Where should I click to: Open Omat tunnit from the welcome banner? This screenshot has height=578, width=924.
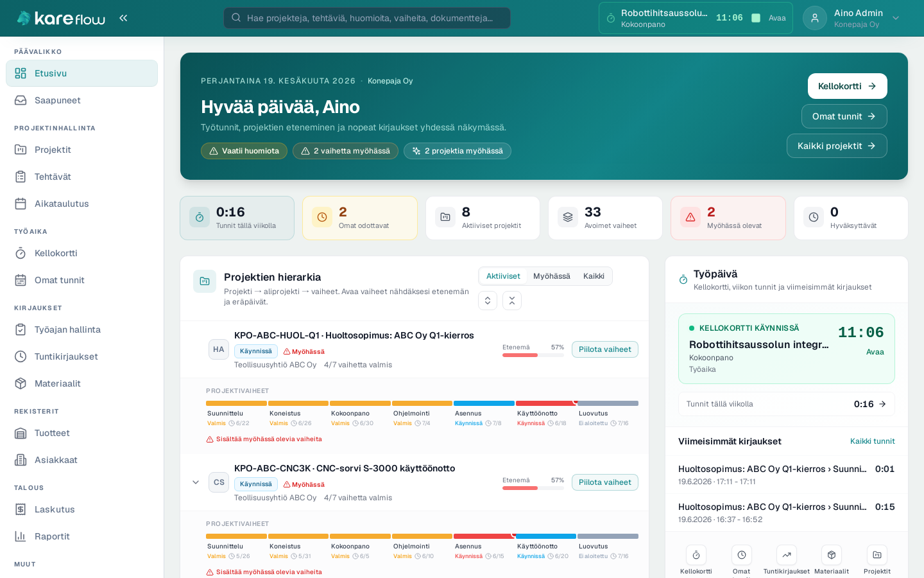[844, 116]
